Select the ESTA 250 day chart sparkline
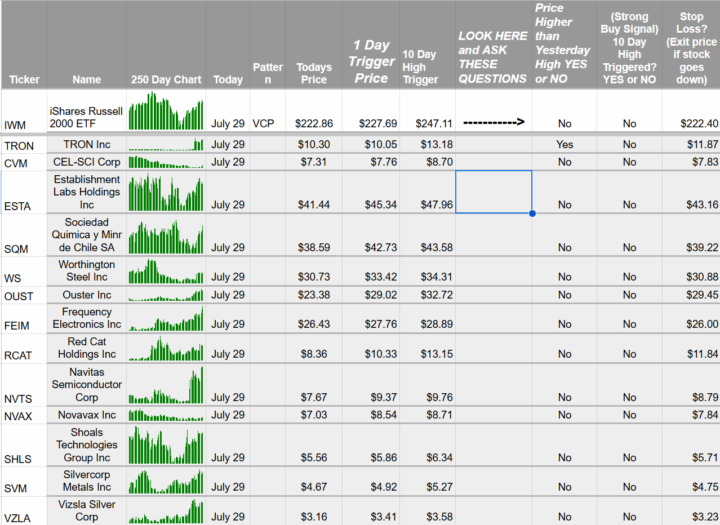Viewport: 720px width, 525px height. pyautogui.click(x=166, y=192)
